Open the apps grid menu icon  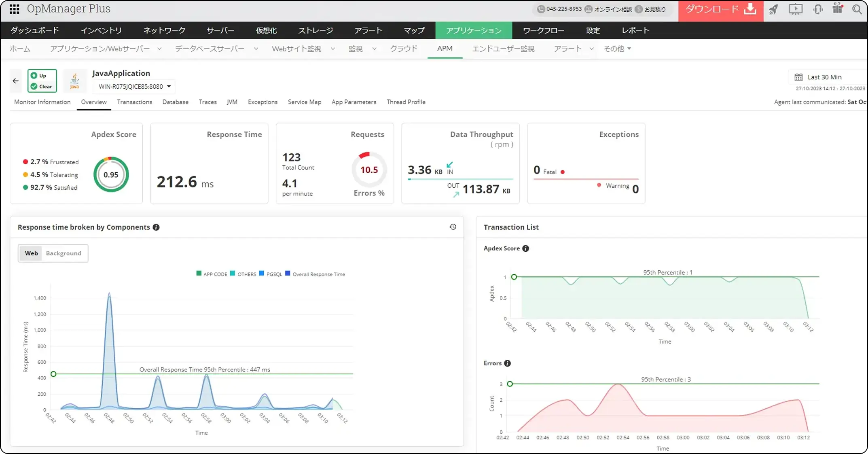click(x=14, y=9)
